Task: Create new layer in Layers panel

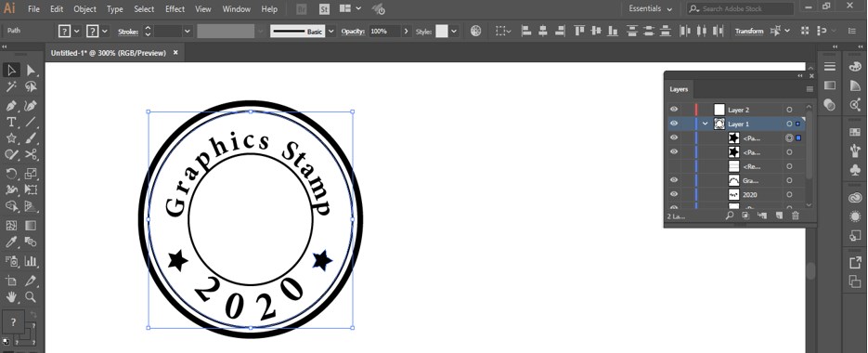Action: (779, 216)
